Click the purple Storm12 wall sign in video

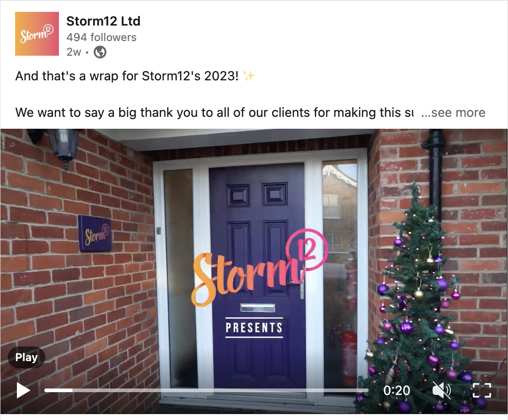pos(95,233)
